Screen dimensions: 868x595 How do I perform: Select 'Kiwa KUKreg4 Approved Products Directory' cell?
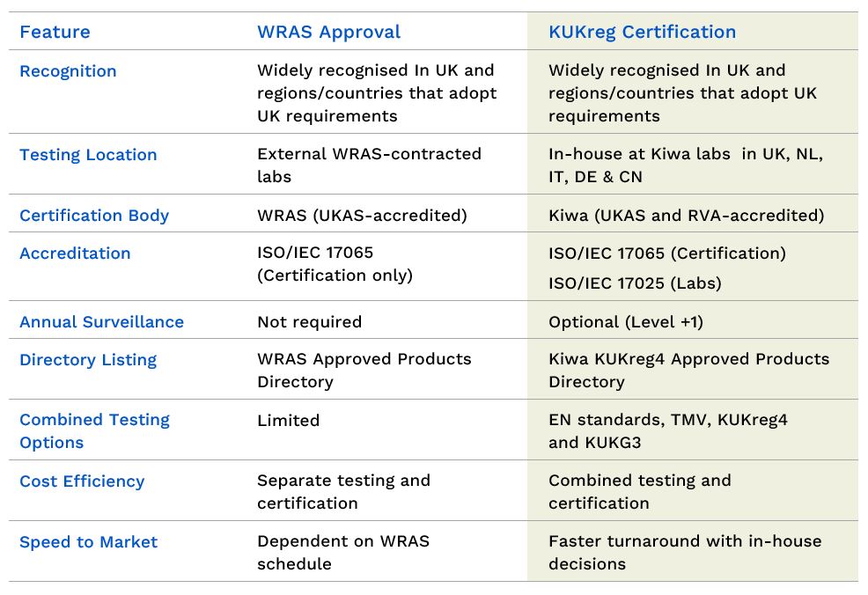[x=688, y=371]
